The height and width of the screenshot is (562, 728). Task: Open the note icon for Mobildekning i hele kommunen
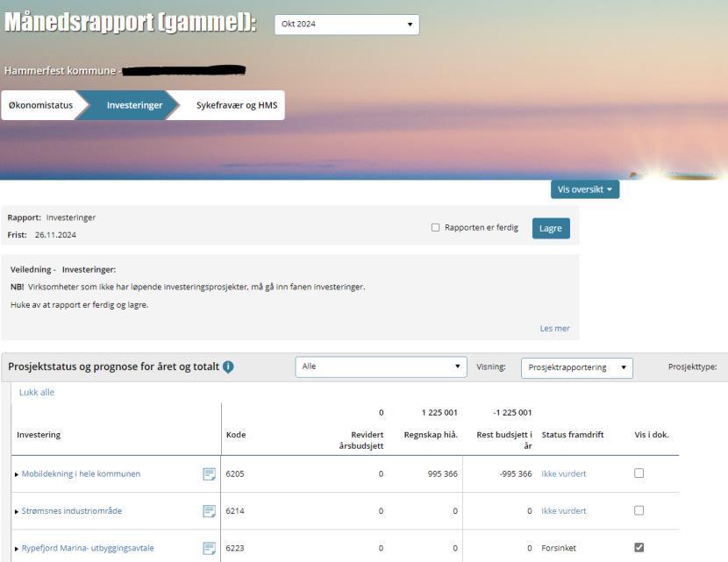[209, 473]
